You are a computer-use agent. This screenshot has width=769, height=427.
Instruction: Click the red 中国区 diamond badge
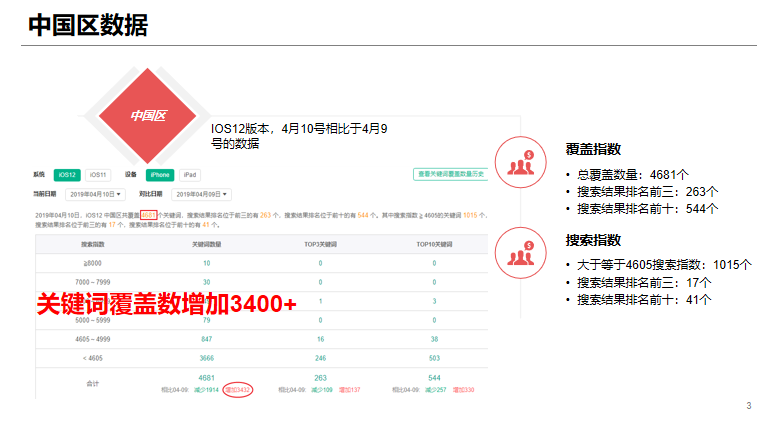point(147,115)
